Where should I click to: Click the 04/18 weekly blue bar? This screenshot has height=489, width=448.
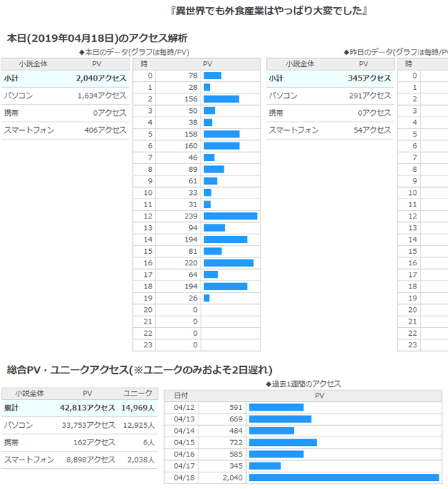tap(344, 477)
